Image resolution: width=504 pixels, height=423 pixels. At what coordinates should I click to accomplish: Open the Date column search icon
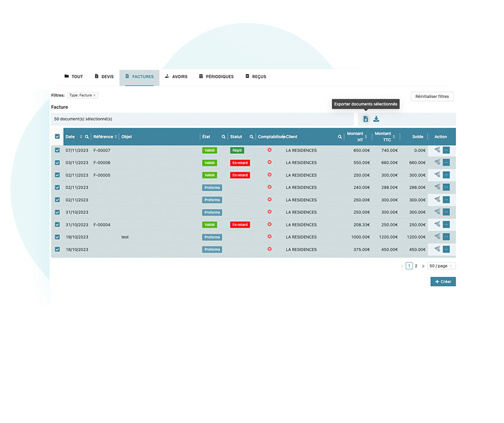[86, 137]
